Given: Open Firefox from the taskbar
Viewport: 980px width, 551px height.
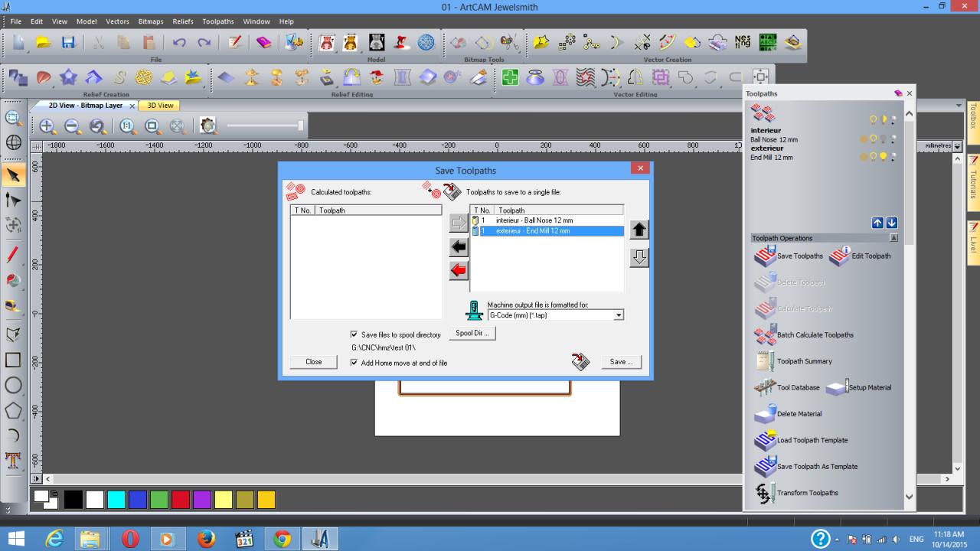Looking at the screenshot, I should [x=206, y=540].
